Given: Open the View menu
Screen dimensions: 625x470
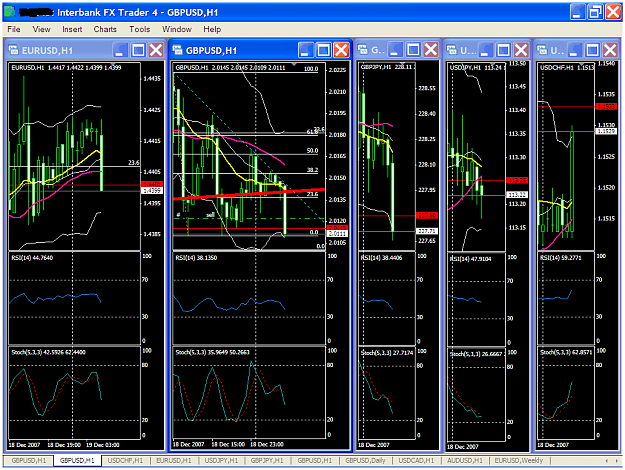Looking at the screenshot, I should click(x=41, y=29).
